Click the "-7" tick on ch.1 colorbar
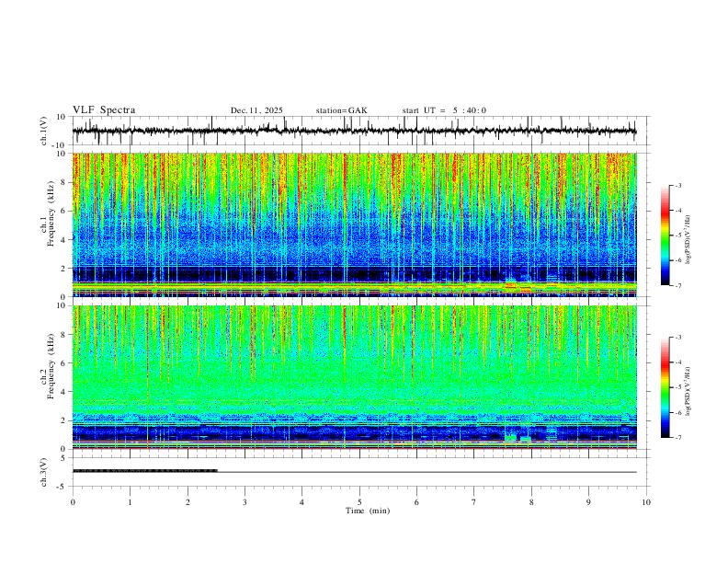 pos(677,285)
